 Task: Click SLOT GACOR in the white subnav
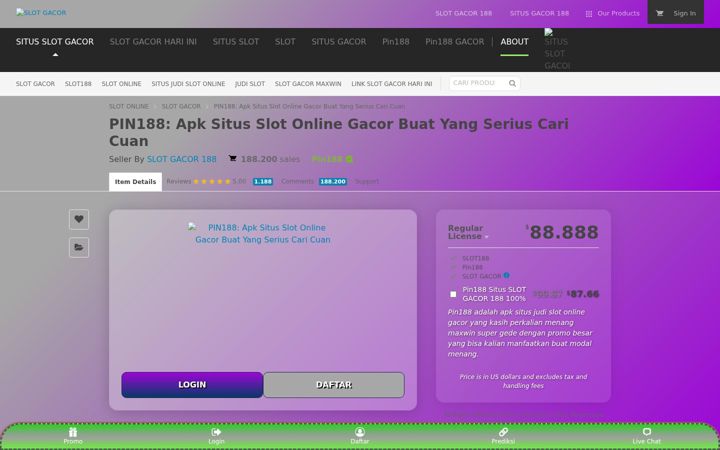35,84
